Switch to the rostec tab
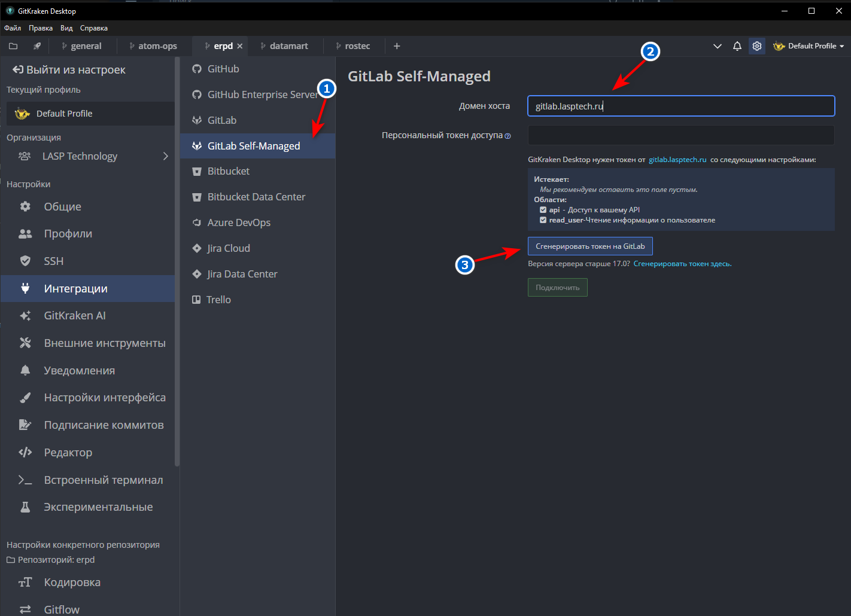851x616 pixels. 354,46
